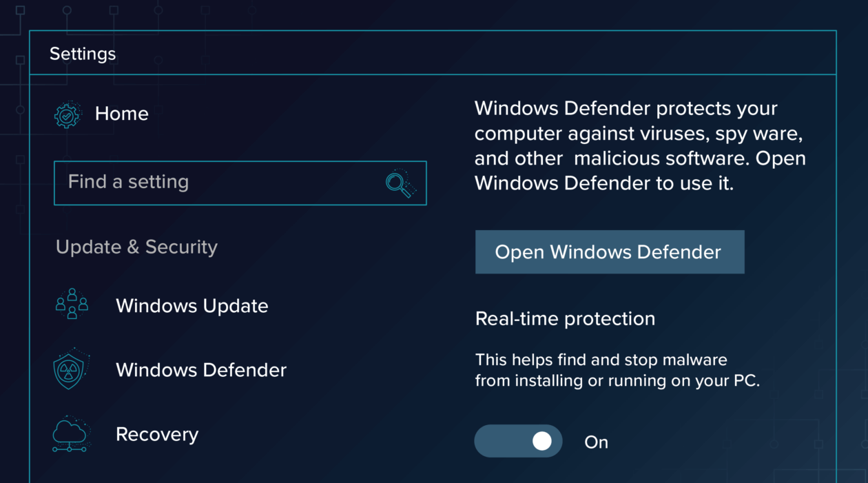Turn off the Real-time protection switch
This screenshot has height=483, width=868.
click(518, 442)
